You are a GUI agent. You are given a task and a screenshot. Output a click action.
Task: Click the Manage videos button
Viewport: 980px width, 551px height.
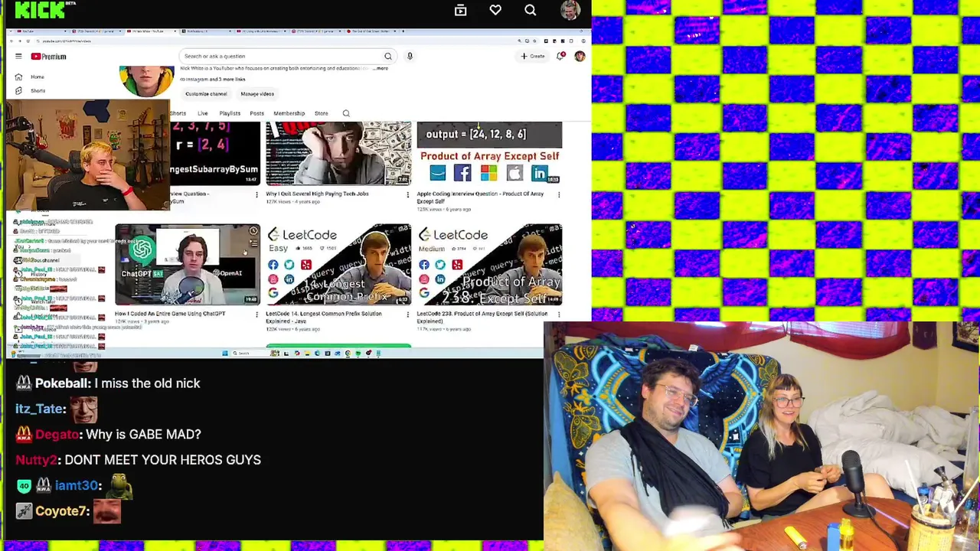[x=257, y=93]
